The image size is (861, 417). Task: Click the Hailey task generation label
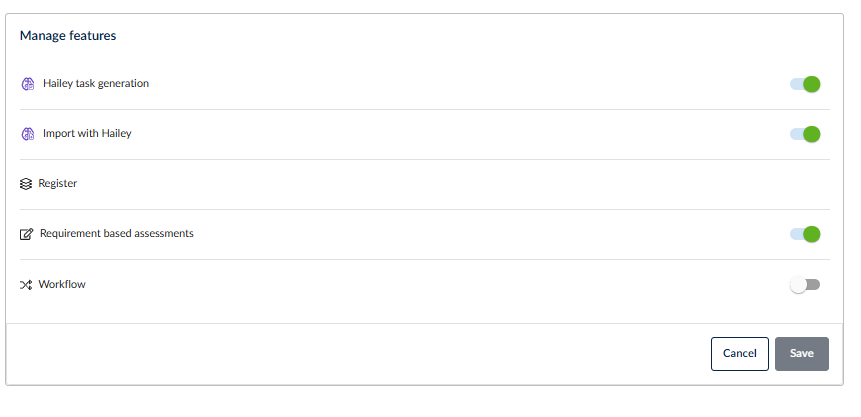96,84
